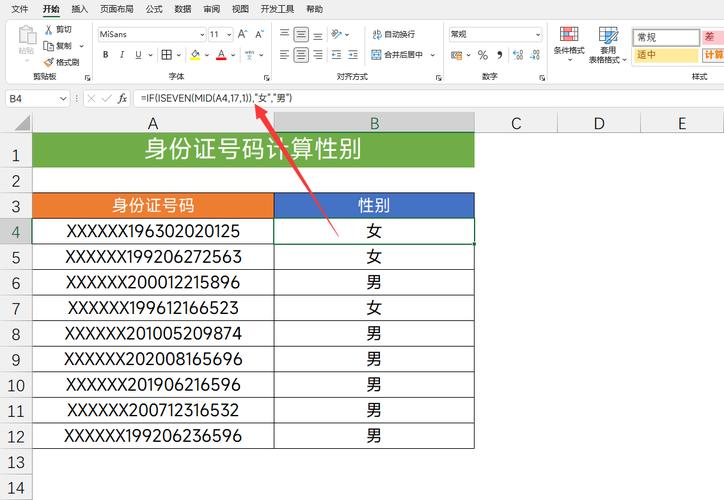Switch to the Insert (插入) tab

click(x=79, y=9)
